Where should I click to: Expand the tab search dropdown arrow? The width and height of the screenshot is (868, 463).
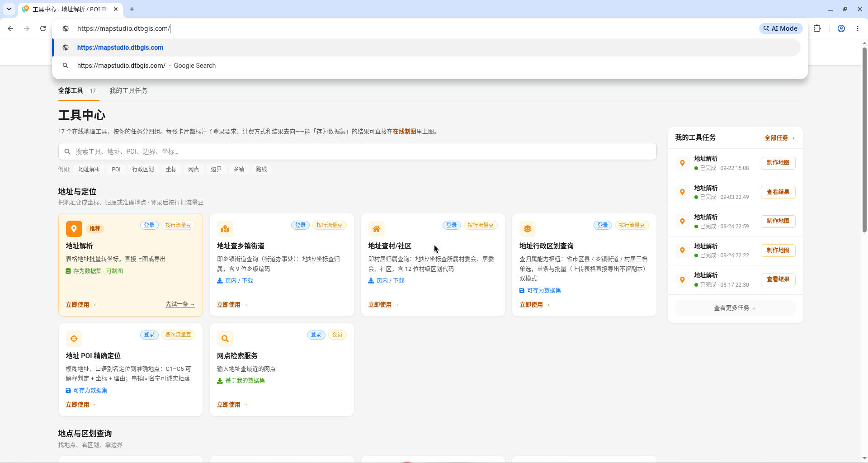[9, 9]
